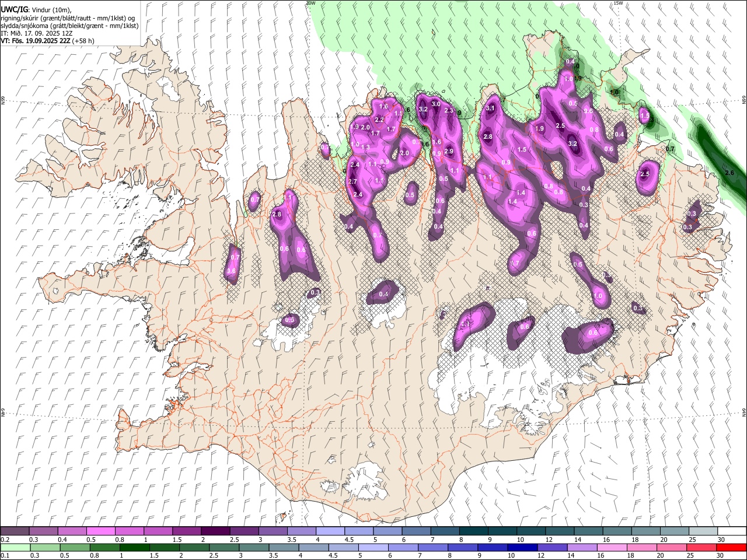Pick the 0.8 swatch in upper snow legend row
This screenshot has height=560, width=747.
click(x=129, y=531)
